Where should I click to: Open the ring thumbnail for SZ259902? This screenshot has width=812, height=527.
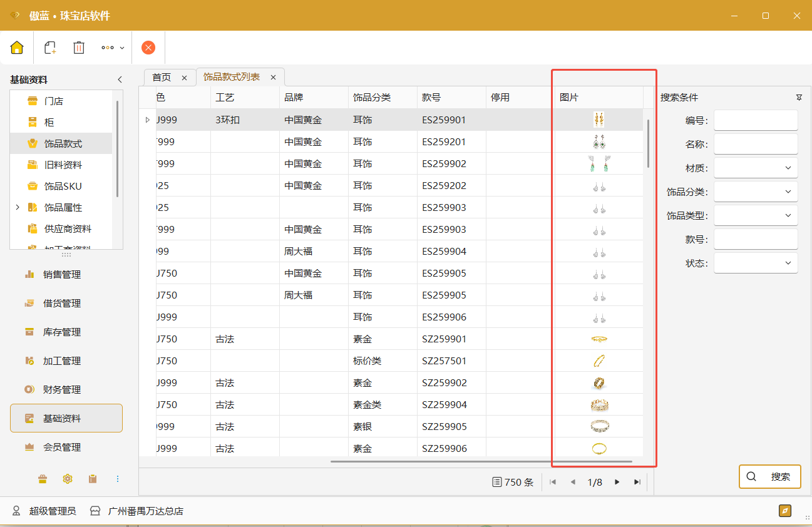[599, 382]
